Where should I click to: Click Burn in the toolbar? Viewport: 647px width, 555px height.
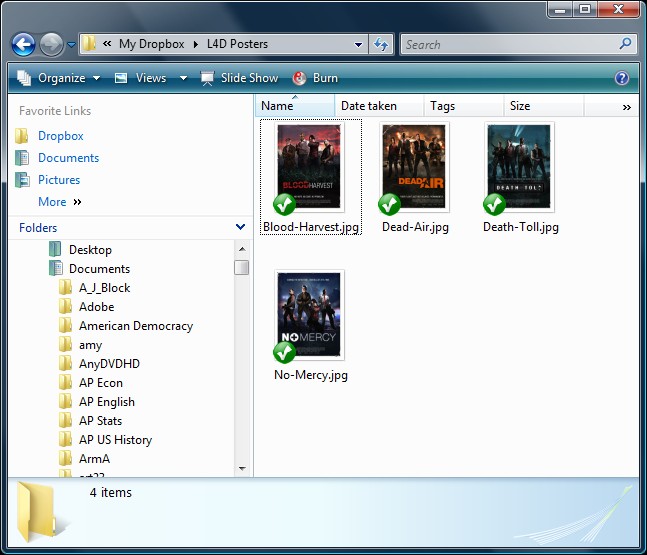click(315, 78)
